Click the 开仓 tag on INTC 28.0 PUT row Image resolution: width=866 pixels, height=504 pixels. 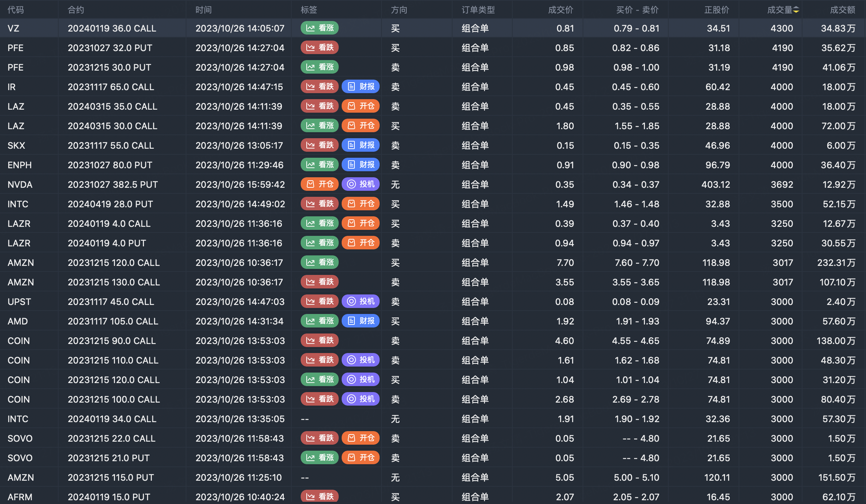coord(360,204)
